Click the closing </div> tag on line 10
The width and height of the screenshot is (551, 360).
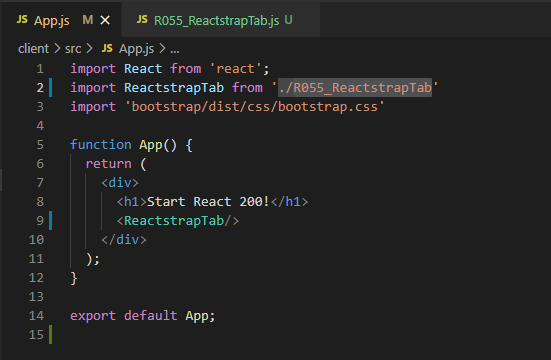coord(124,239)
